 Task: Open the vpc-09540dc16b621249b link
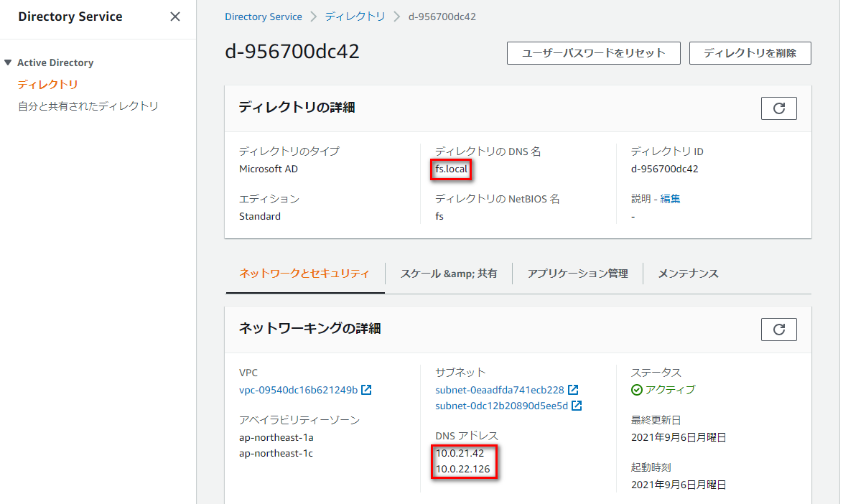coord(298,390)
